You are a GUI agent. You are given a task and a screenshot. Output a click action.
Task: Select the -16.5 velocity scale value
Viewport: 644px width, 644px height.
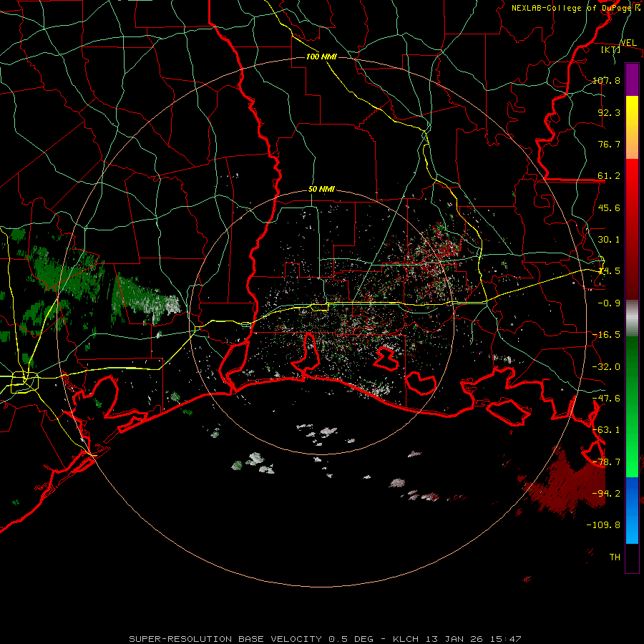[x=606, y=335]
